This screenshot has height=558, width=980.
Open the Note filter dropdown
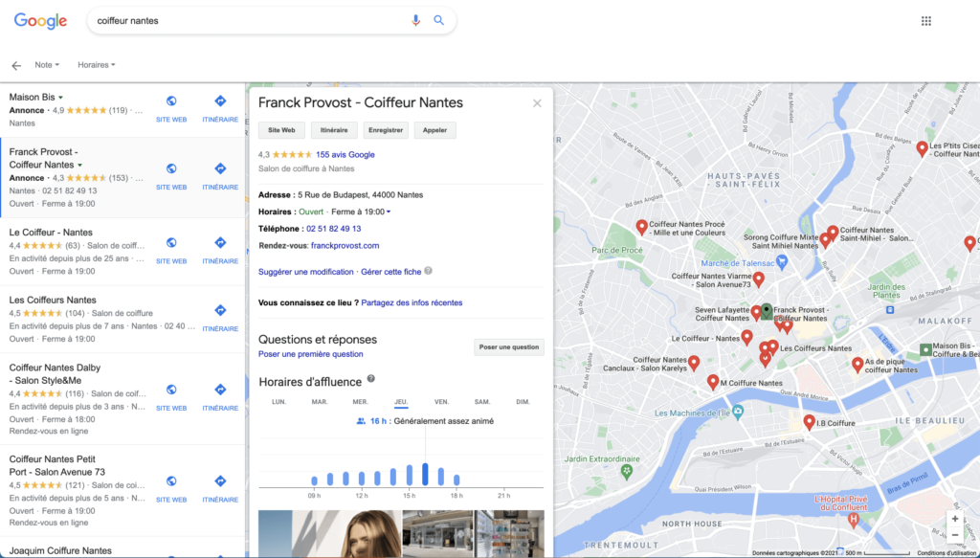click(x=47, y=65)
